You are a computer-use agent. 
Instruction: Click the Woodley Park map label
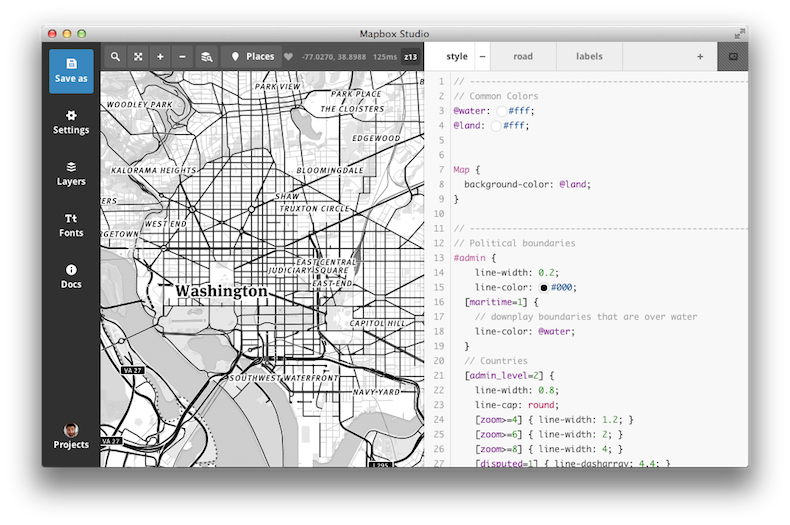[140, 104]
